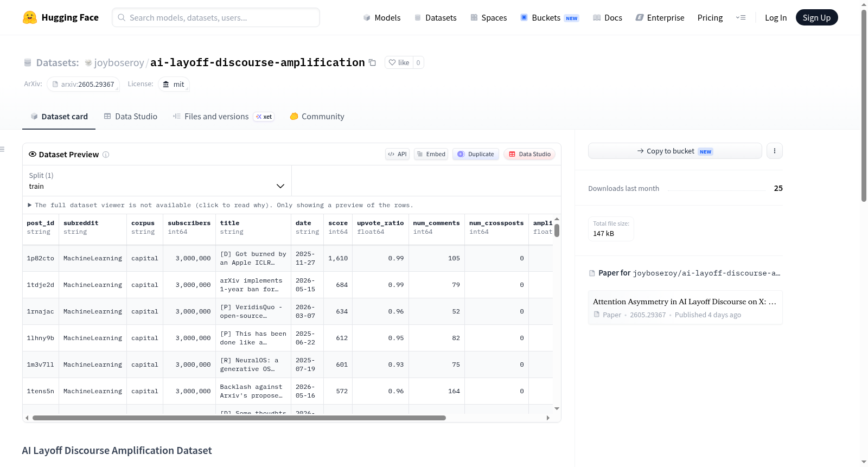Click the table scroll-left arrow

pos(27,418)
